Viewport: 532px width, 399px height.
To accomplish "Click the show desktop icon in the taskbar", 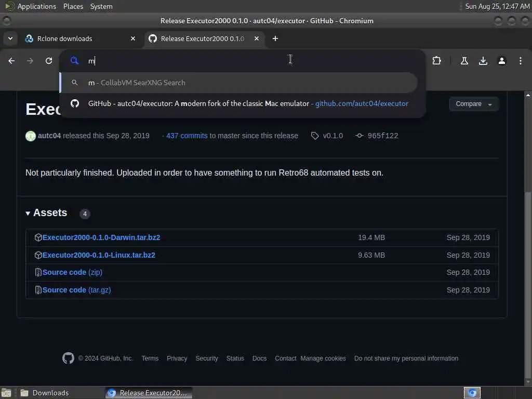I will pyautogui.click(x=6, y=393).
